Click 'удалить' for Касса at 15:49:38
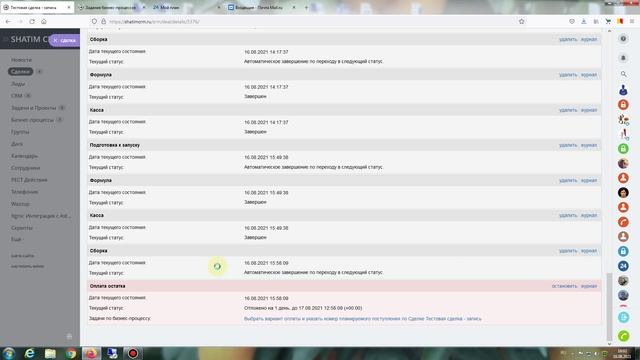The image size is (640, 360). coord(568,215)
